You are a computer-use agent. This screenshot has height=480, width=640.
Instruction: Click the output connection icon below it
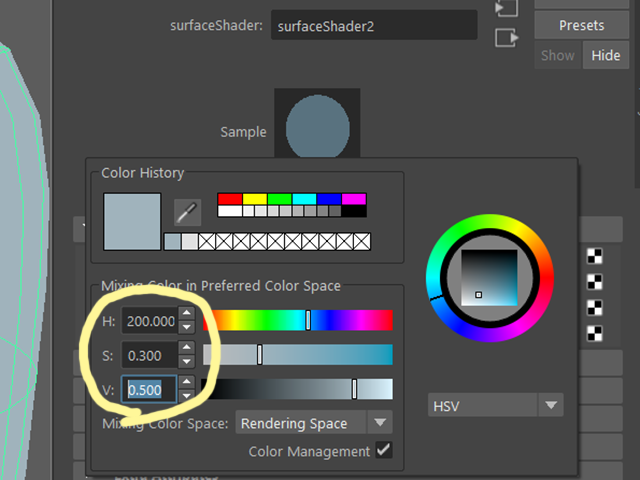click(x=507, y=38)
